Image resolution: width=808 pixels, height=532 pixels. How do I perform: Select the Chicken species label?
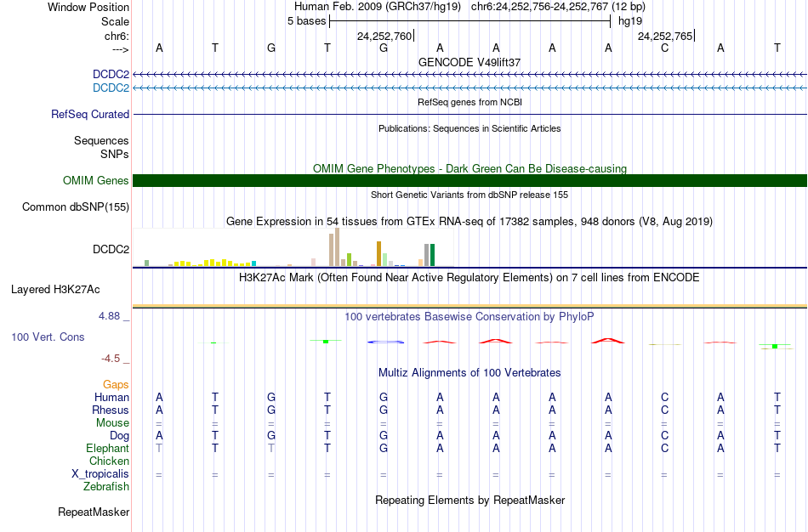(x=109, y=461)
